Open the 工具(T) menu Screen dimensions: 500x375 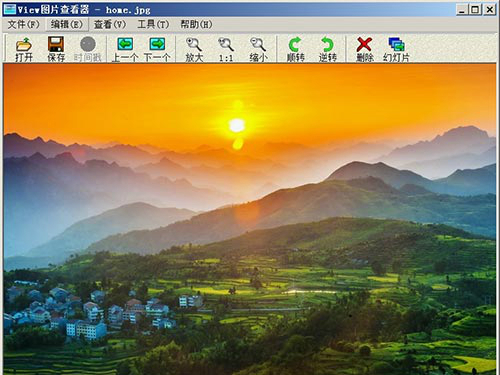(x=153, y=24)
